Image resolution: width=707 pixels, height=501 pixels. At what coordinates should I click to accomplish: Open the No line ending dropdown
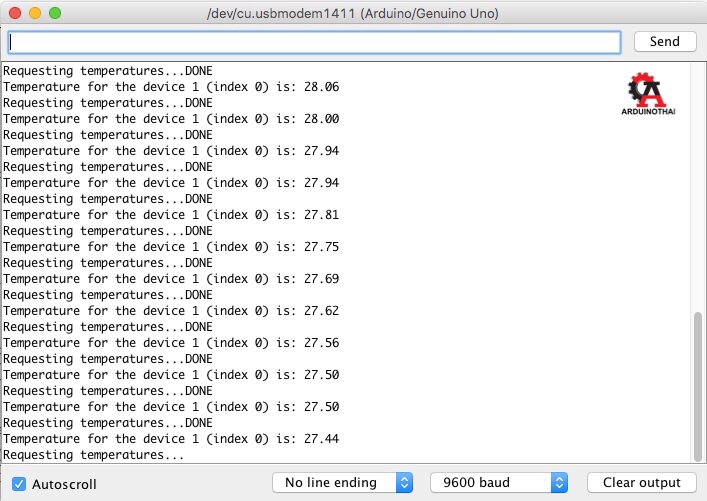click(x=342, y=483)
